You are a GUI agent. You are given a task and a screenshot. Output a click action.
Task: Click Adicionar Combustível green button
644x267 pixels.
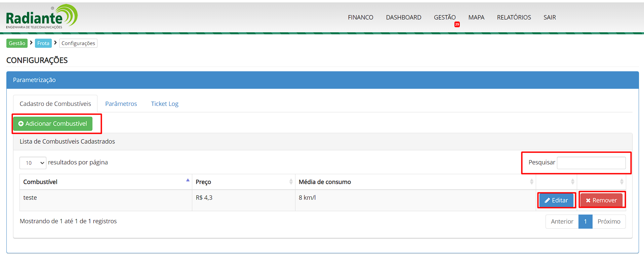pos(53,124)
